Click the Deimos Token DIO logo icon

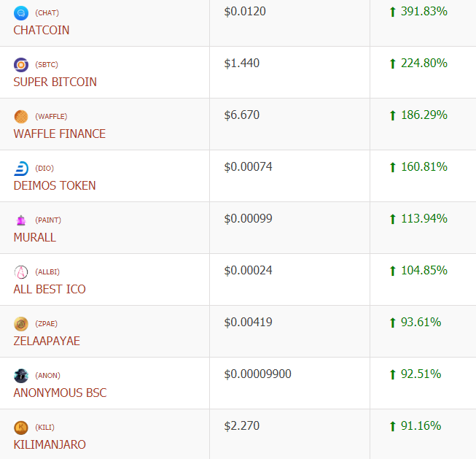click(x=21, y=169)
